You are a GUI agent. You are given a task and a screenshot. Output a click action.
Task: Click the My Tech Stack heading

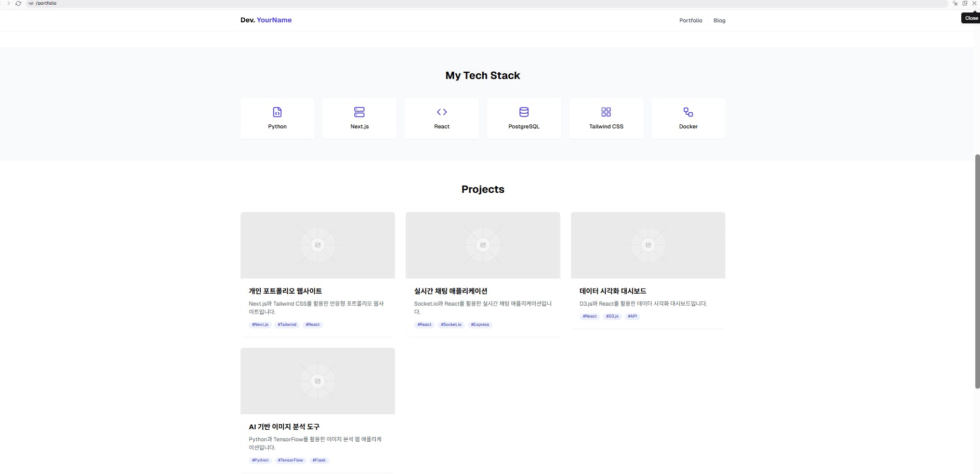coord(483,75)
